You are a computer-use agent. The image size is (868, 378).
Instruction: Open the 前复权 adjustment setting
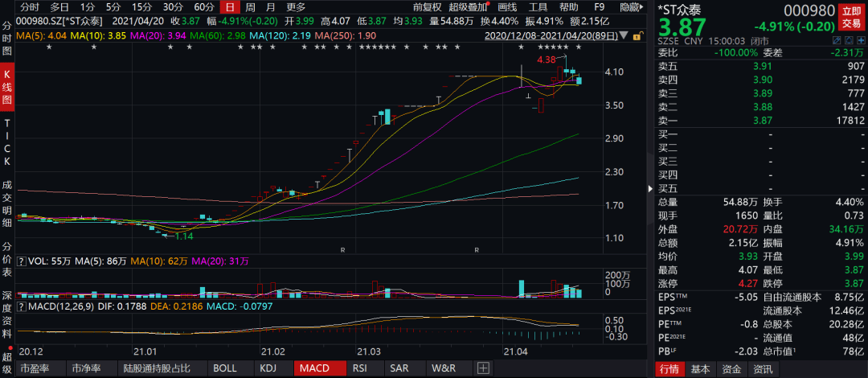point(428,7)
